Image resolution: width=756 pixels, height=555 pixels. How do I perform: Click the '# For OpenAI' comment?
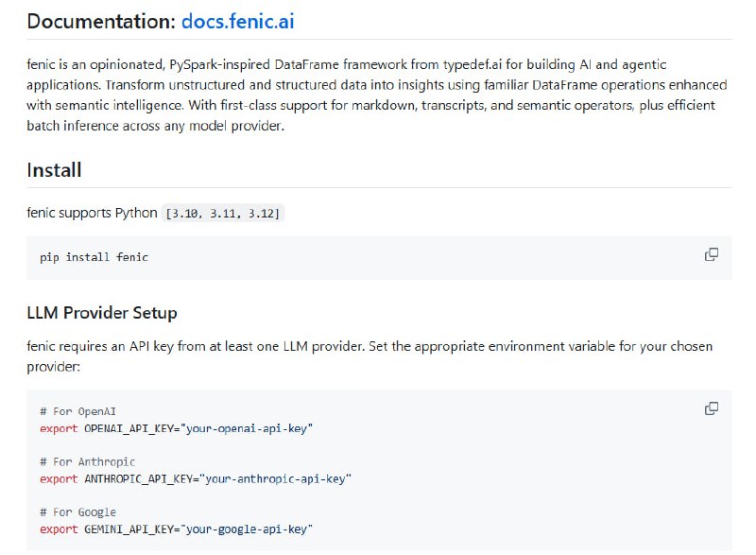pos(77,411)
